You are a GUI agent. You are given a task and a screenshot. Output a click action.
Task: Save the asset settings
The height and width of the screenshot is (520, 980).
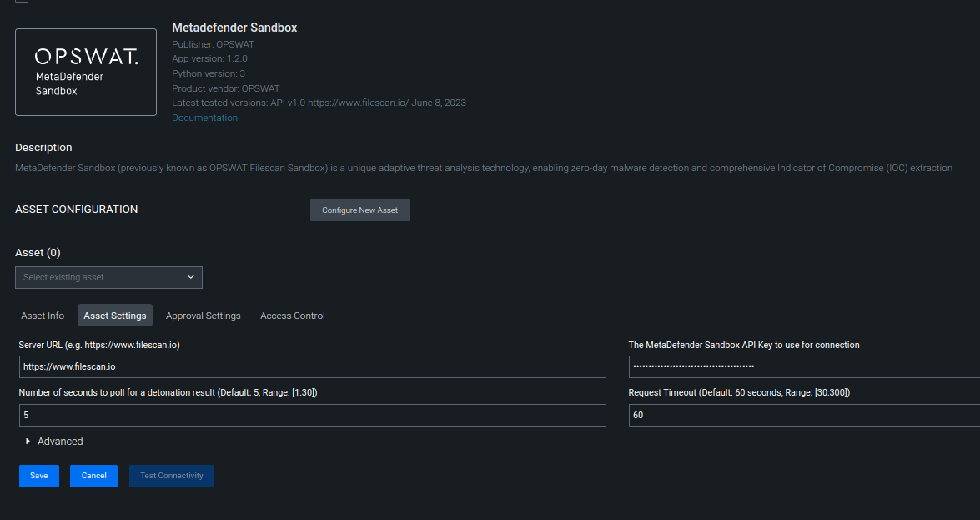(x=38, y=476)
